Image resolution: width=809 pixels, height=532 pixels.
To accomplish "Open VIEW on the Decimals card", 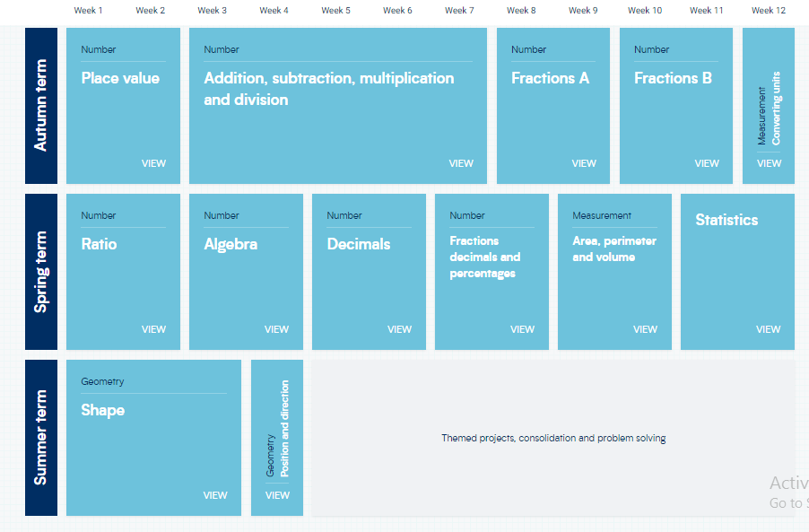I will [399, 329].
